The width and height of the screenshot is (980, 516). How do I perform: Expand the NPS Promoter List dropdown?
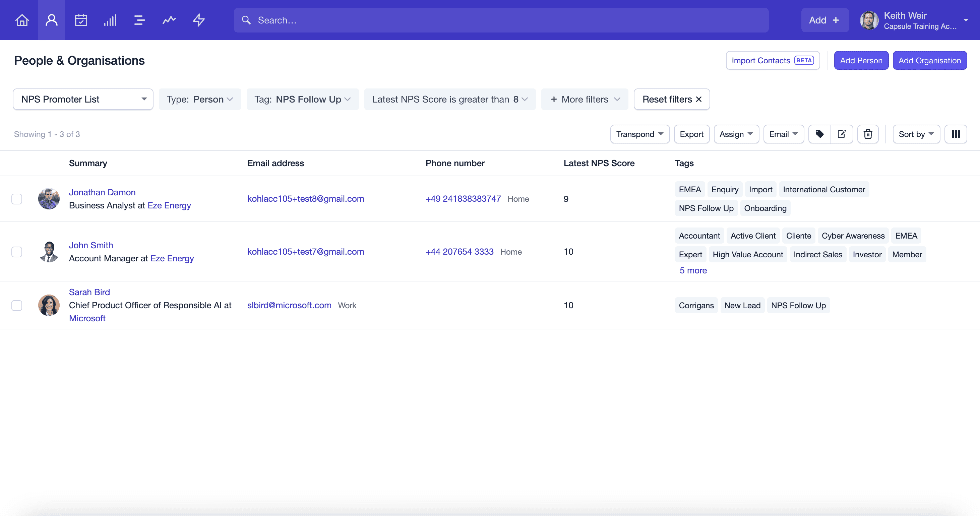tap(83, 99)
